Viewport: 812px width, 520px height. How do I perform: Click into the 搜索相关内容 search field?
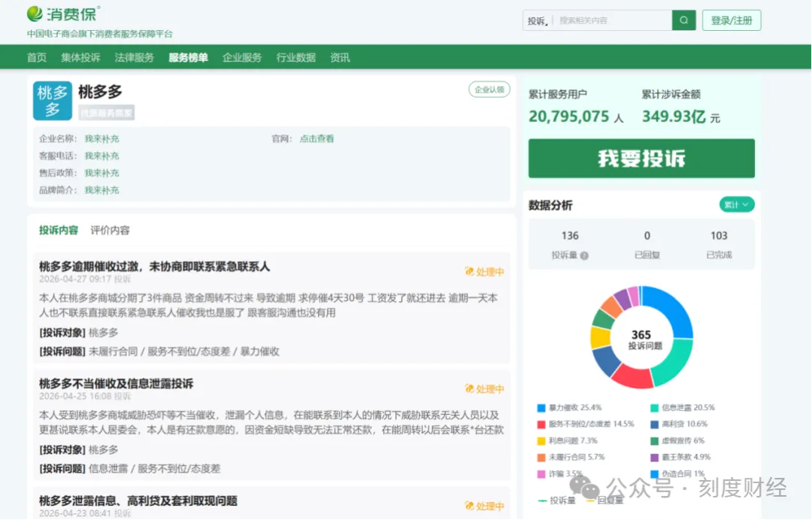click(613, 21)
